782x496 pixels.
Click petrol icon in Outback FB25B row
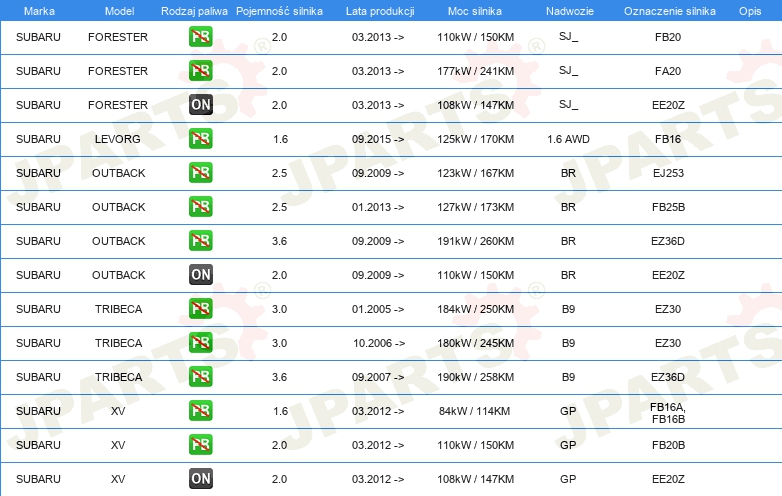200,206
